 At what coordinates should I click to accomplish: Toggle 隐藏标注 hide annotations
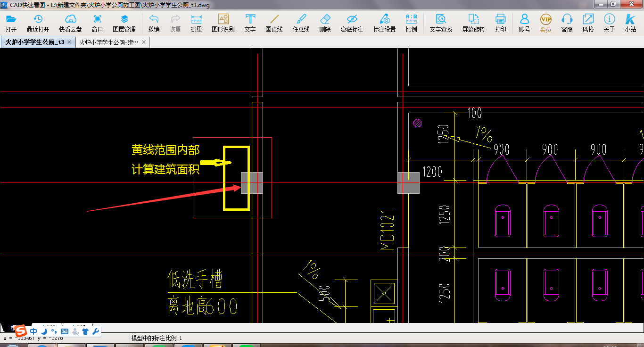pos(352,23)
